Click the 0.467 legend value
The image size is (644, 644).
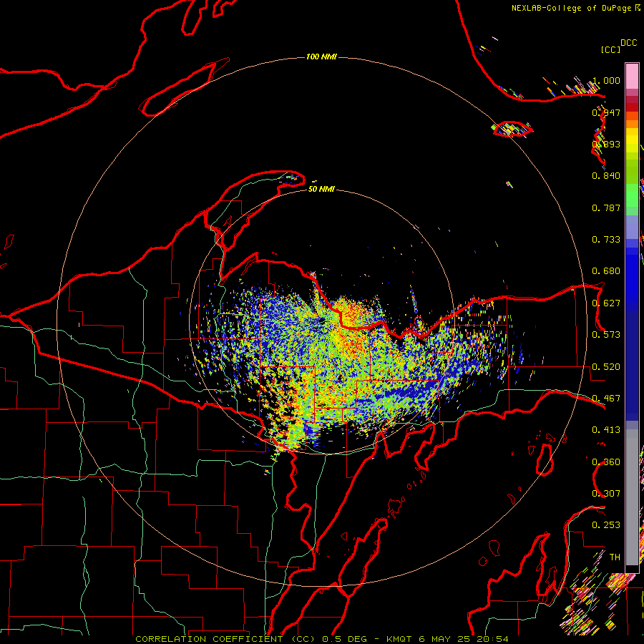606,399
